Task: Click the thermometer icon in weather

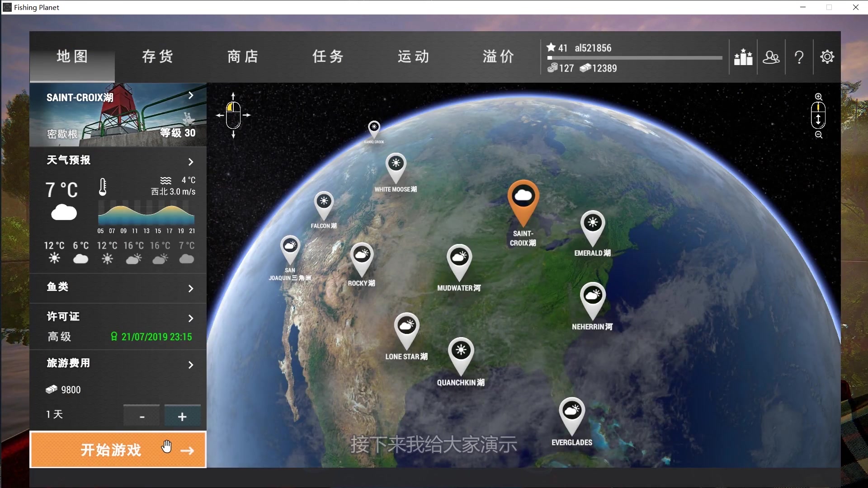Action: [x=103, y=187]
